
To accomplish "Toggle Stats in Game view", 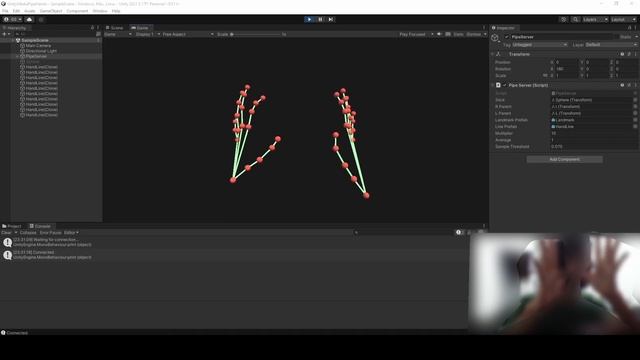I will [x=458, y=34].
